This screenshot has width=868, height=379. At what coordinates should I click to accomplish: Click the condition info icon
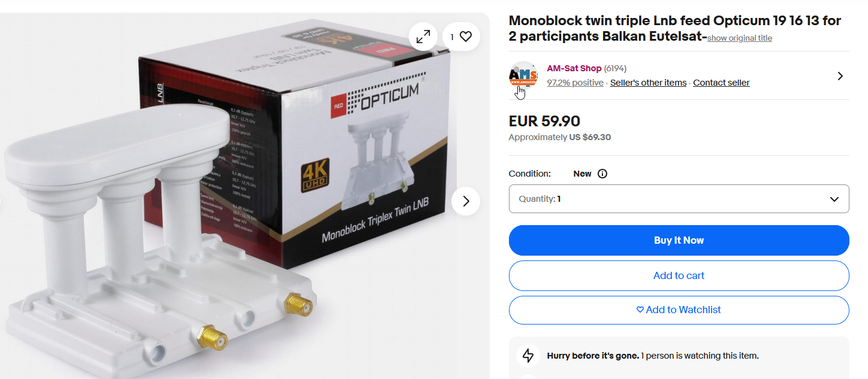pos(602,174)
